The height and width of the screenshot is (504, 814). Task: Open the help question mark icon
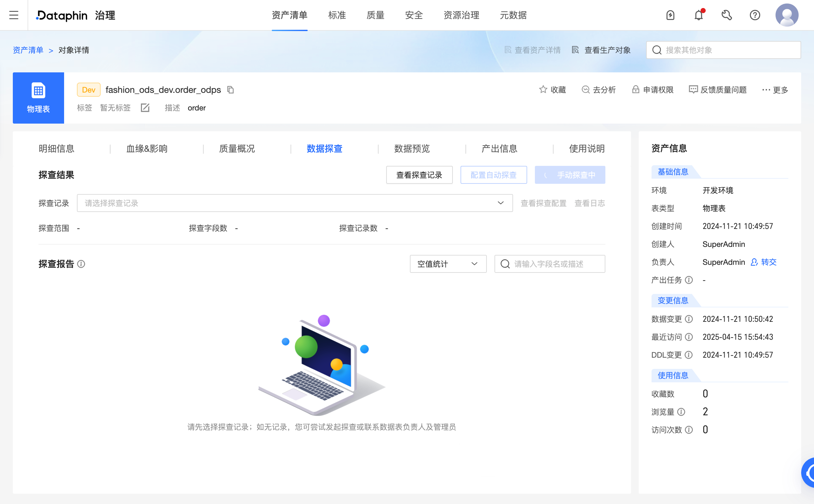coord(755,15)
